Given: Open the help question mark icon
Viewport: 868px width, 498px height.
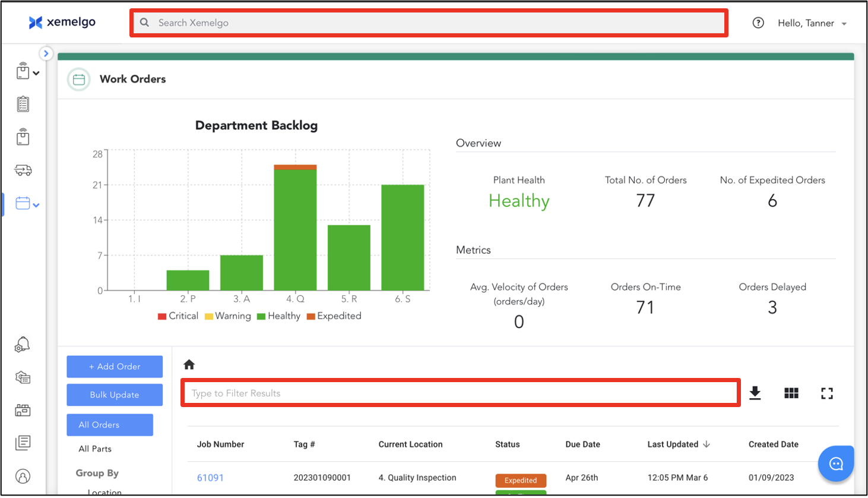Looking at the screenshot, I should (x=758, y=23).
